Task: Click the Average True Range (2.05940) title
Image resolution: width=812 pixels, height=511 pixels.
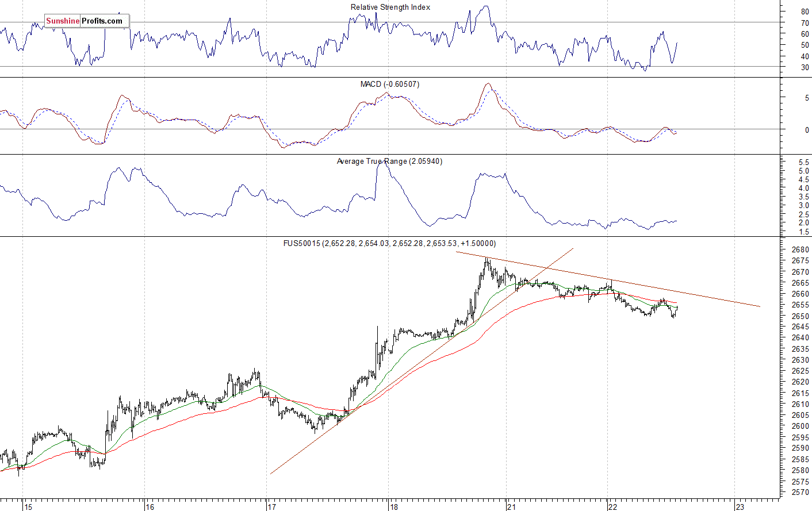Action: coord(389,161)
